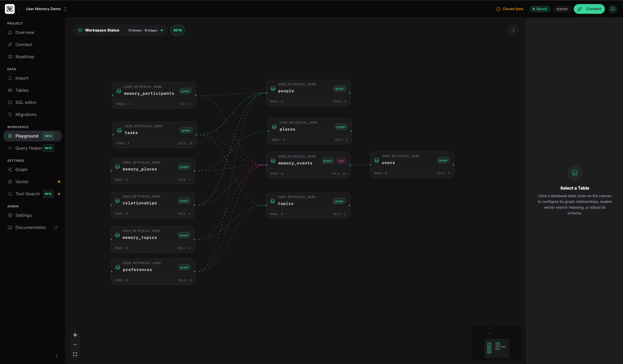623x364 pixels.
Task: Open the SQL editor page
Action: click(33, 102)
